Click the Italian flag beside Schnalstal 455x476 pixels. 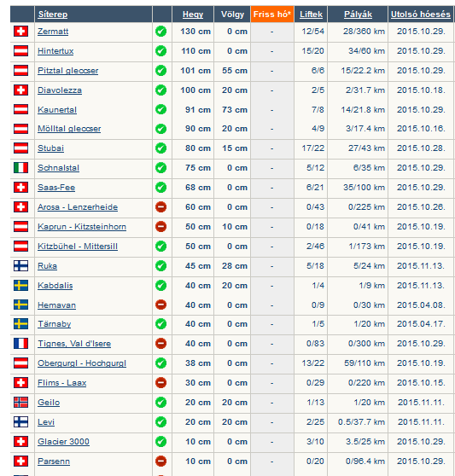tap(21, 167)
